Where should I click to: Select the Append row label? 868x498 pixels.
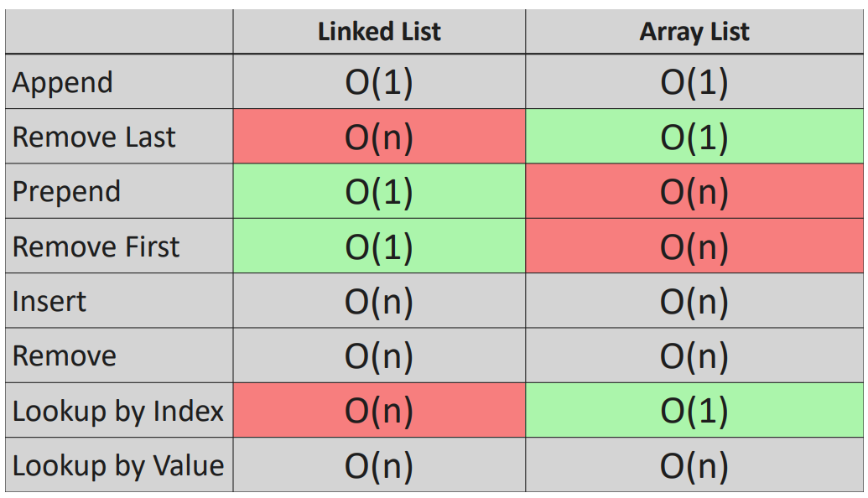tap(63, 83)
